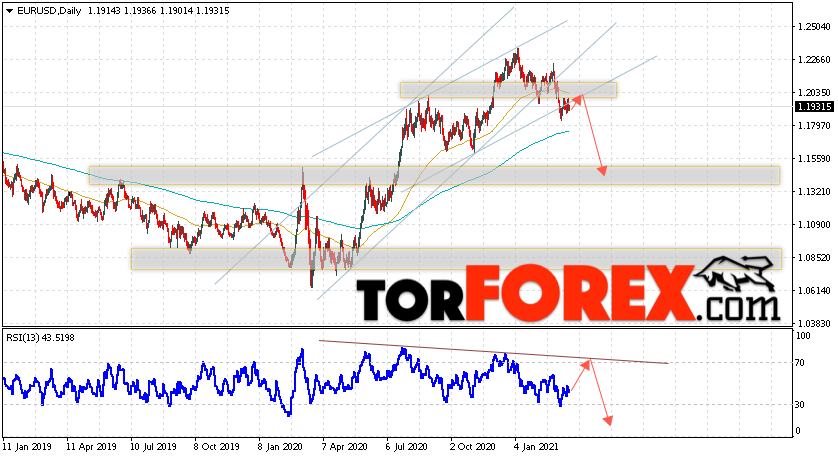Click the RSI 70 level label
This screenshot has width=838, height=458.
(x=800, y=363)
